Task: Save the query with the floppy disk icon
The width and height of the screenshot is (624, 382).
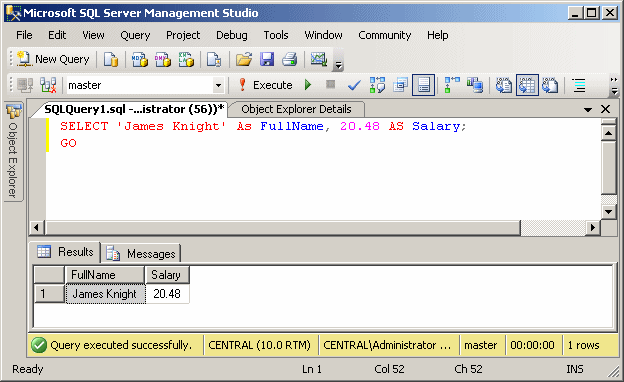Action: 267,59
